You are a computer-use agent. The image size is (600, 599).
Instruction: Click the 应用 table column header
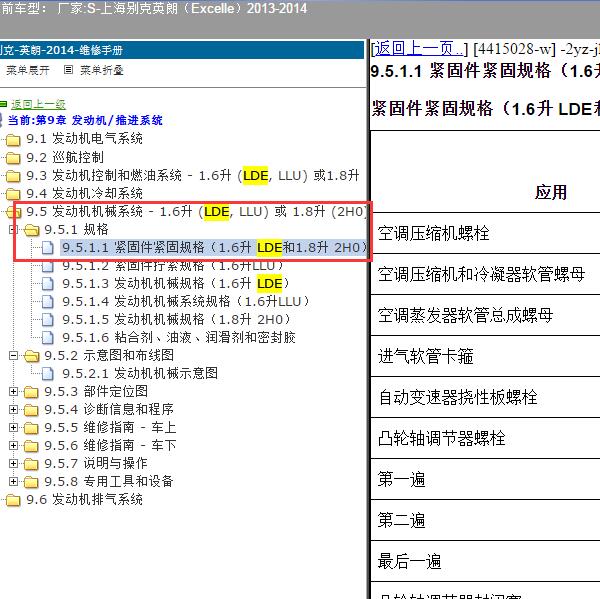coord(551,192)
